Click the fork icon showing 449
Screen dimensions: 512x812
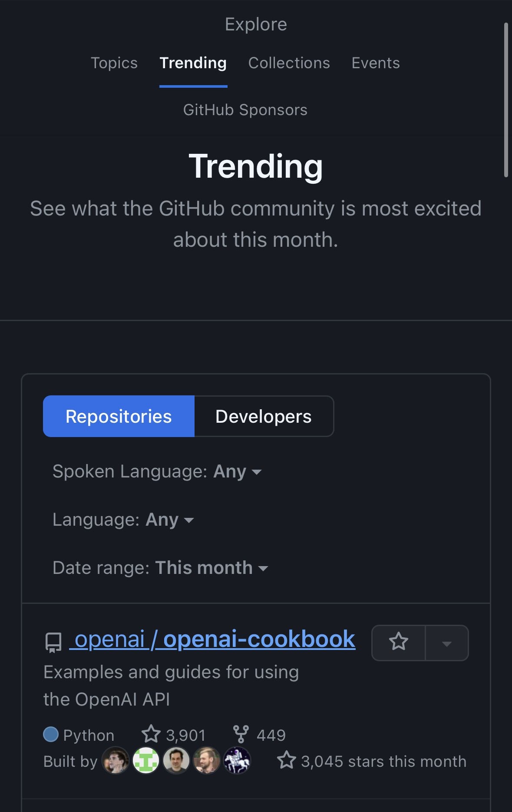(x=241, y=734)
